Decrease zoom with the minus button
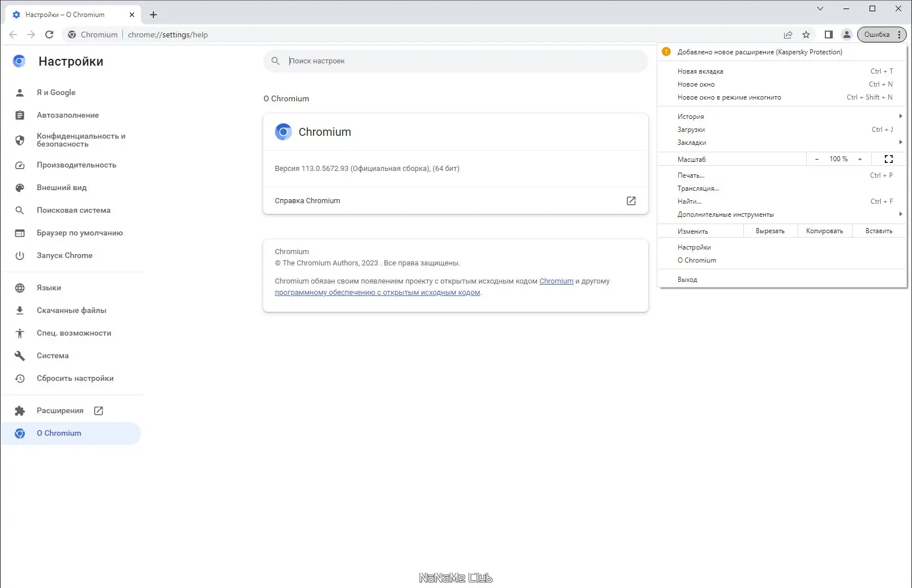This screenshot has width=912, height=588. (817, 159)
